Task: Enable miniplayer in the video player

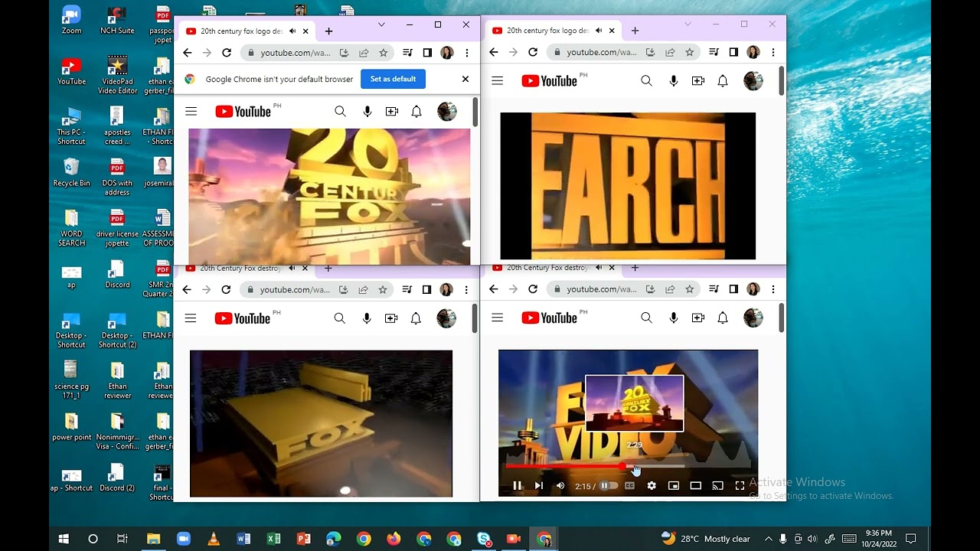Action: pos(674,485)
